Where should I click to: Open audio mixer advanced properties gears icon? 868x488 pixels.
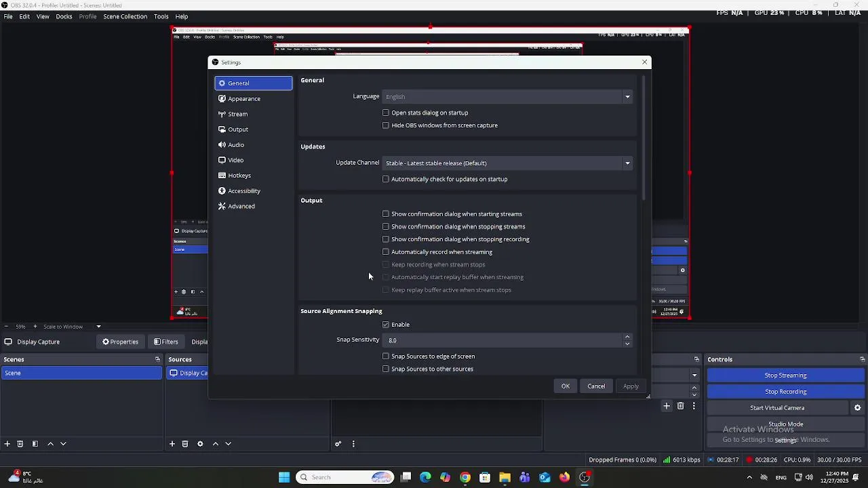coord(338,444)
